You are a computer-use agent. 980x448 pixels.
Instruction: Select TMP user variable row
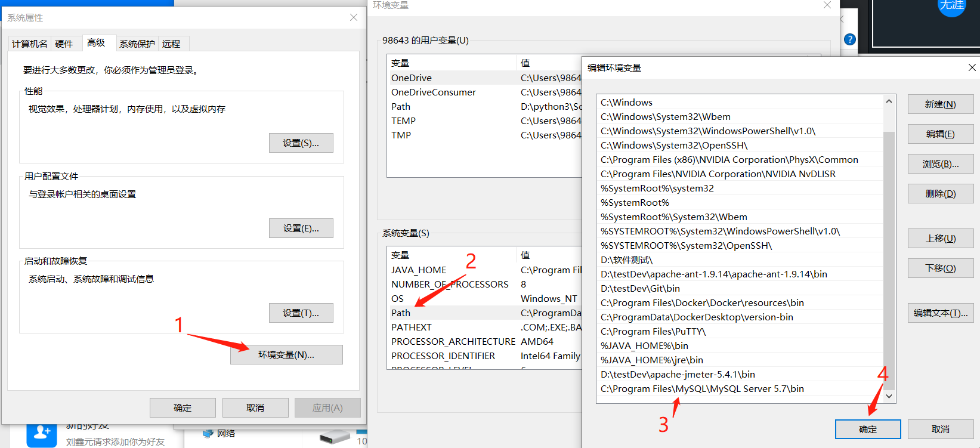pos(484,135)
